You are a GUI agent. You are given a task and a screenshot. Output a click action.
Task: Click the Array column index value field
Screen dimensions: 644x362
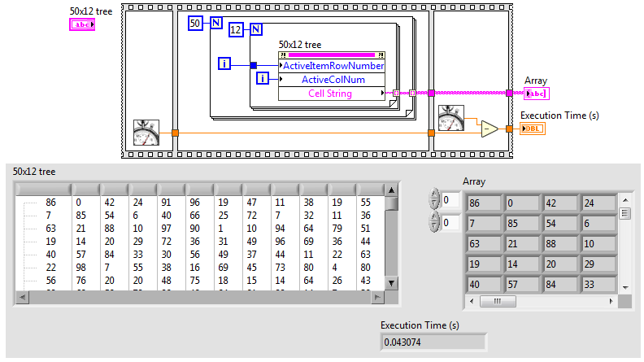point(450,223)
